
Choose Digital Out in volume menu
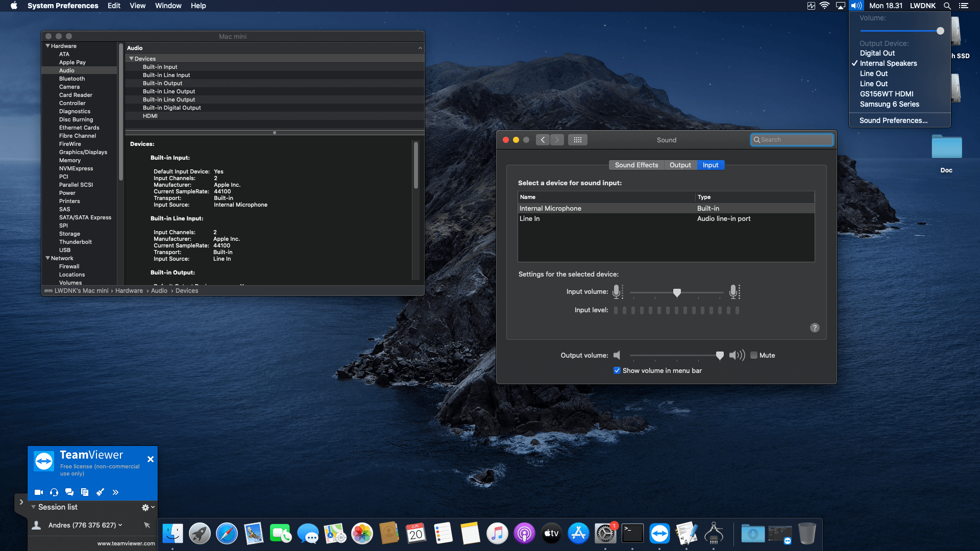tap(877, 53)
